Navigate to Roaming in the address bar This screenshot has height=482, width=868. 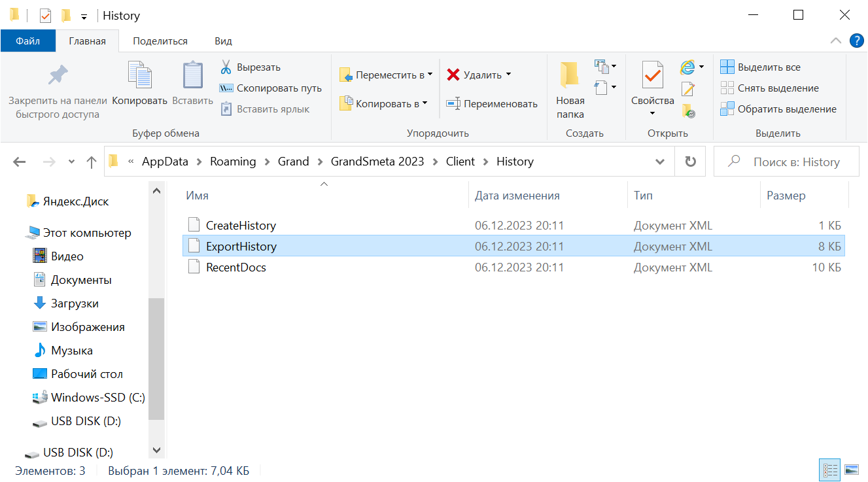233,162
